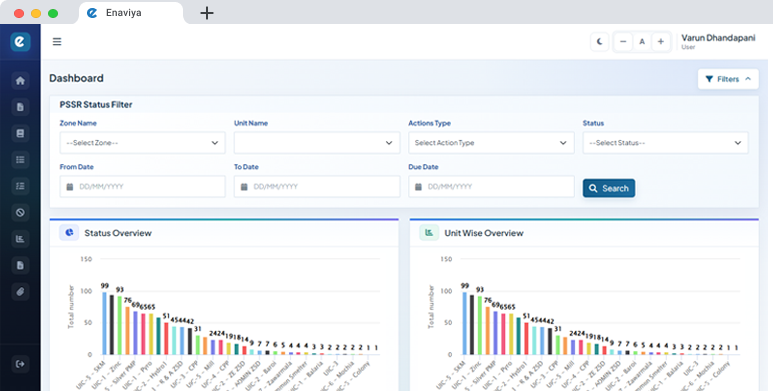Click the calendar icon in Due Date
Screen dimensions: 773x391
(x=418, y=187)
